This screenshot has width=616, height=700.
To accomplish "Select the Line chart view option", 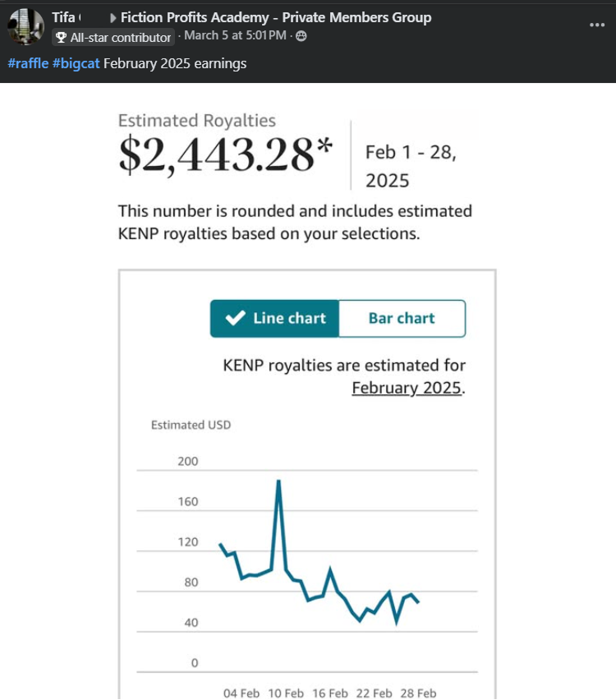I will [274, 319].
